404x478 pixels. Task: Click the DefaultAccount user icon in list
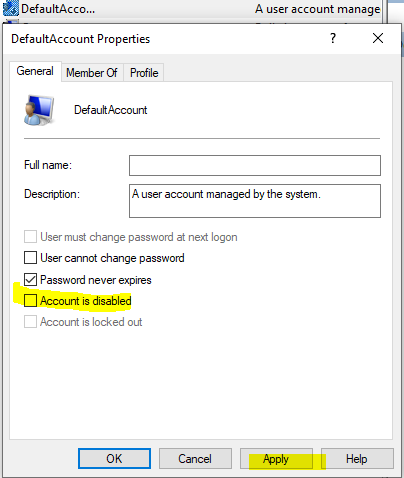point(10,8)
